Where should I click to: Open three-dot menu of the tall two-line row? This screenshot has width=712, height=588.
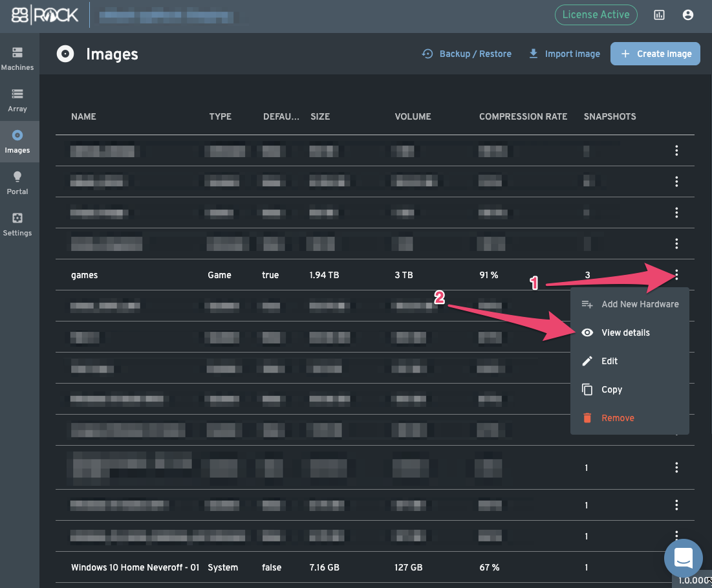tap(676, 467)
